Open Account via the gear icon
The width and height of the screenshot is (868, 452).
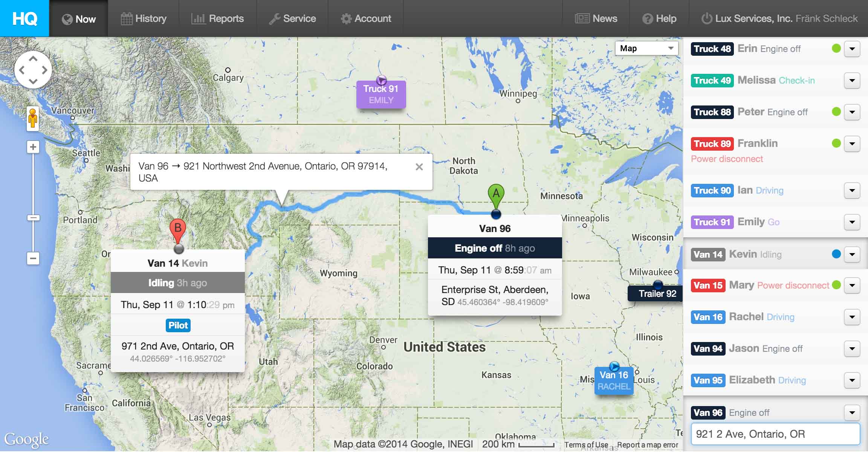346,18
